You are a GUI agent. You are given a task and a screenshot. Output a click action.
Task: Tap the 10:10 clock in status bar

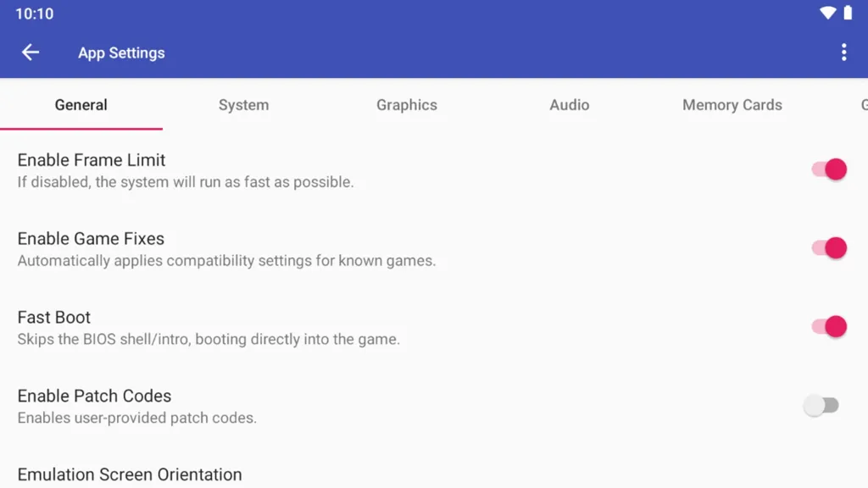pos(34,14)
